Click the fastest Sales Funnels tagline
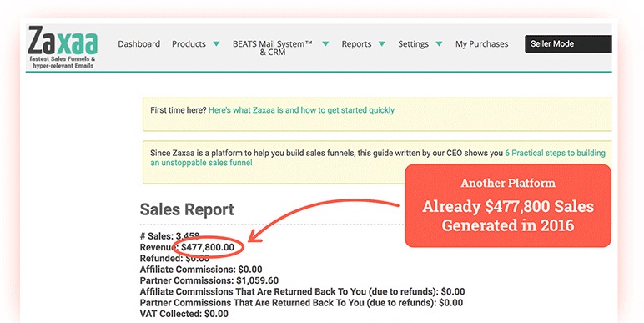Image resolution: width=644 pixels, height=323 pixels. [x=63, y=62]
